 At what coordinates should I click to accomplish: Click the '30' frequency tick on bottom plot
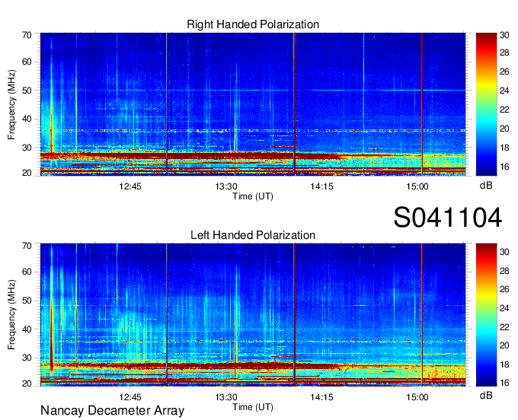pos(27,358)
